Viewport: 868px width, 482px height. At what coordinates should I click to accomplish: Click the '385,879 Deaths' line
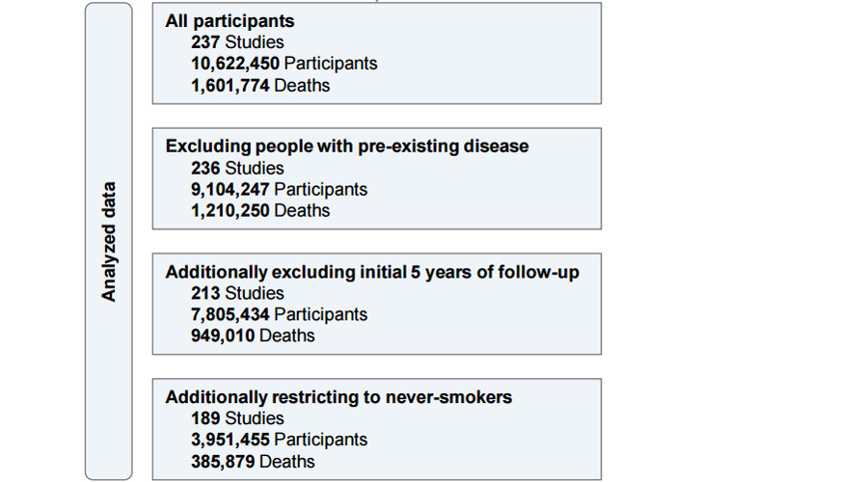coord(253,461)
